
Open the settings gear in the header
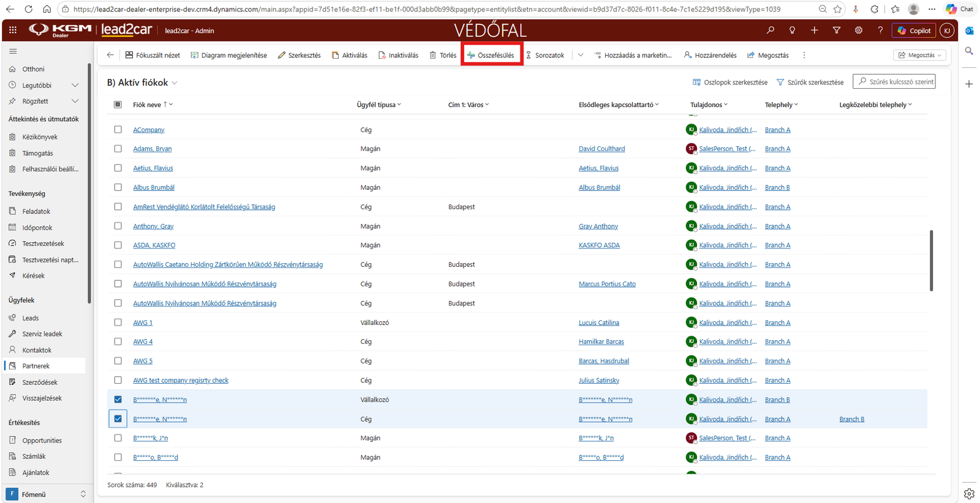pyautogui.click(x=859, y=30)
